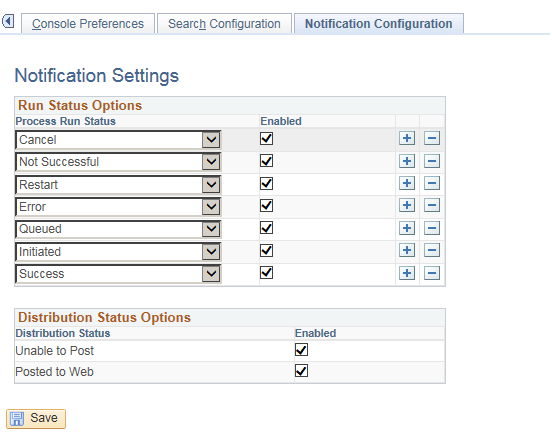Add a row after Queued status
The width and height of the screenshot is (552, 436).
(x=407, y=228)
